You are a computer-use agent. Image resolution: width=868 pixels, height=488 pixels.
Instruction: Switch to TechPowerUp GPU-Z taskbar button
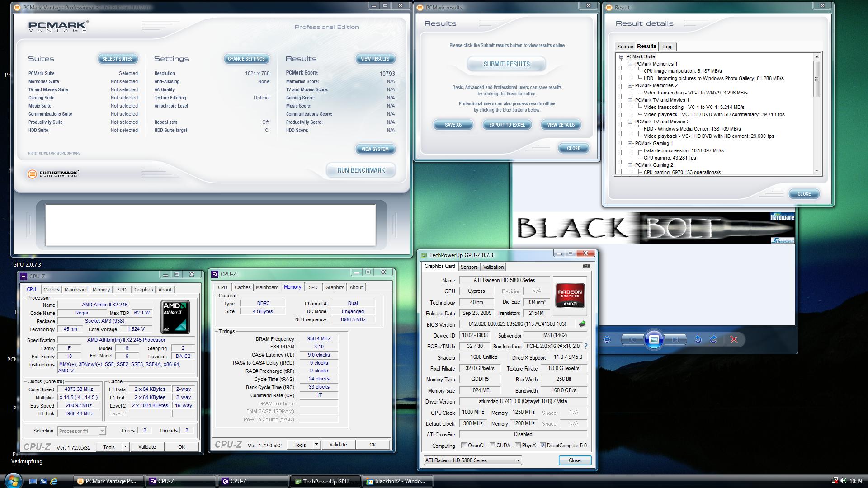[325, 481]
